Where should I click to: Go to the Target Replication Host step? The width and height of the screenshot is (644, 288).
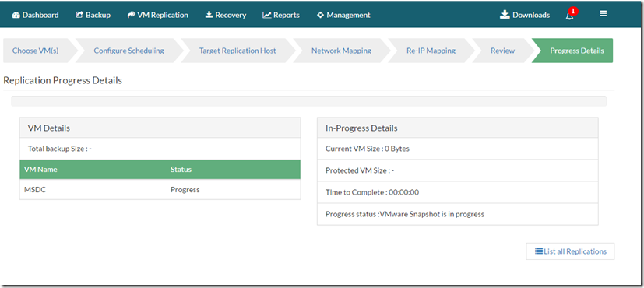pyautogui.click(x=238, y=51)
